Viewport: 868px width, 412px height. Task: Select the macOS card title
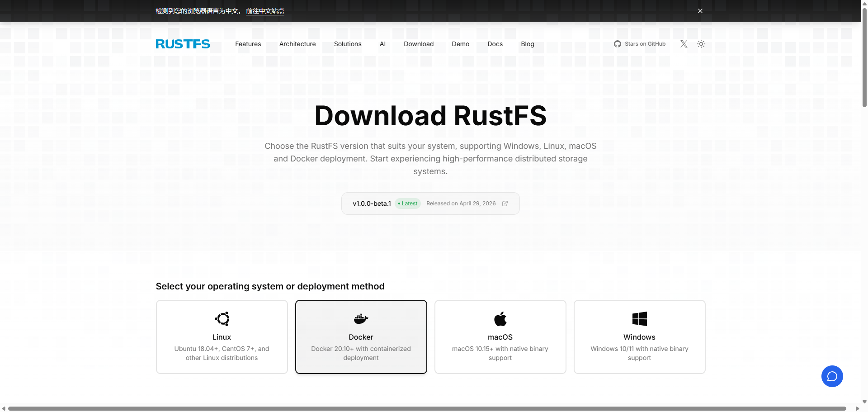500,337
